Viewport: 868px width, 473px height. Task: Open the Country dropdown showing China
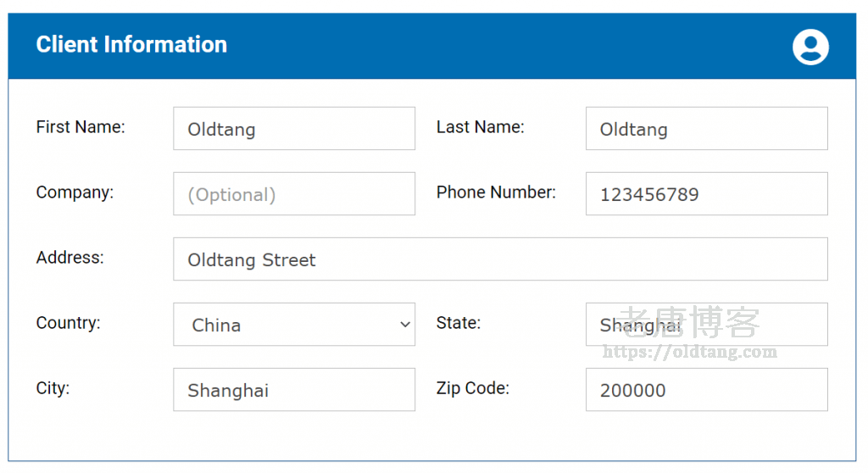tap(294, 325)
